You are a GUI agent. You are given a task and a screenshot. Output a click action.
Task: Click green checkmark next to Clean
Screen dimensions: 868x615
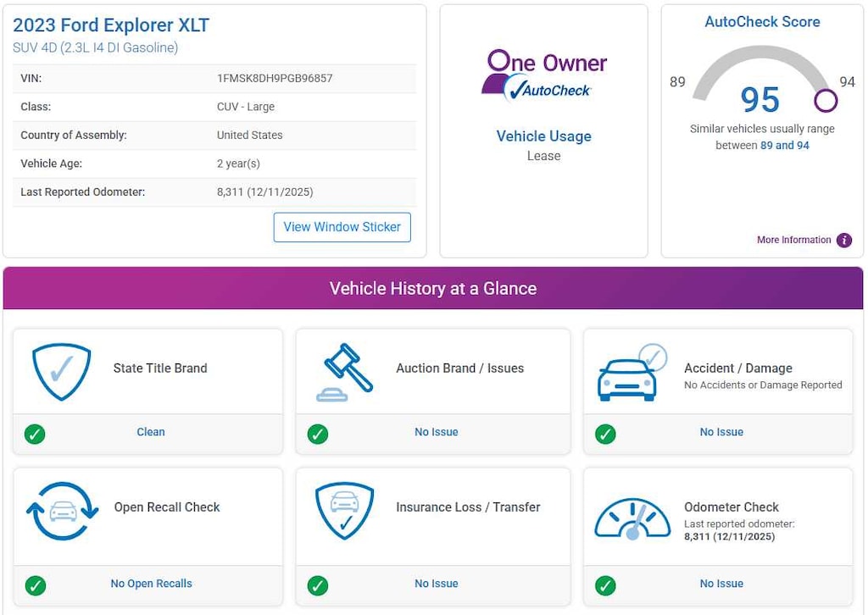pos(35,434)
